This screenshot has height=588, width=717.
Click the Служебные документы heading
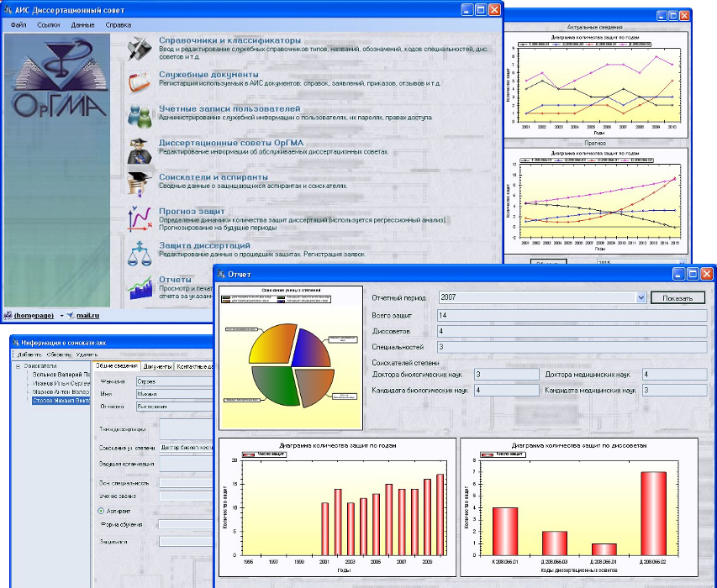point(208,74)
